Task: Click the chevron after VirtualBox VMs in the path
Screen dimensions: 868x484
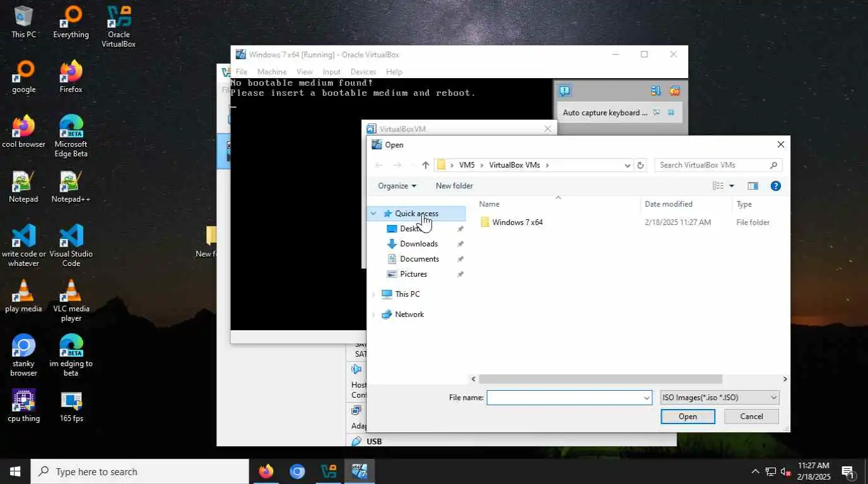Action: [x=547, y=165]
